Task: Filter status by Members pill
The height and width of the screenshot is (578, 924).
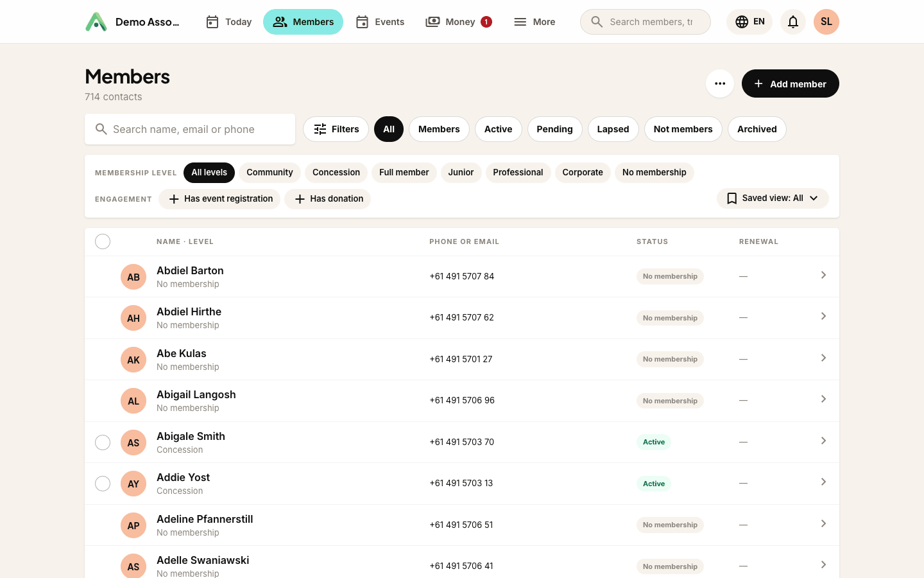Action: 439,129
